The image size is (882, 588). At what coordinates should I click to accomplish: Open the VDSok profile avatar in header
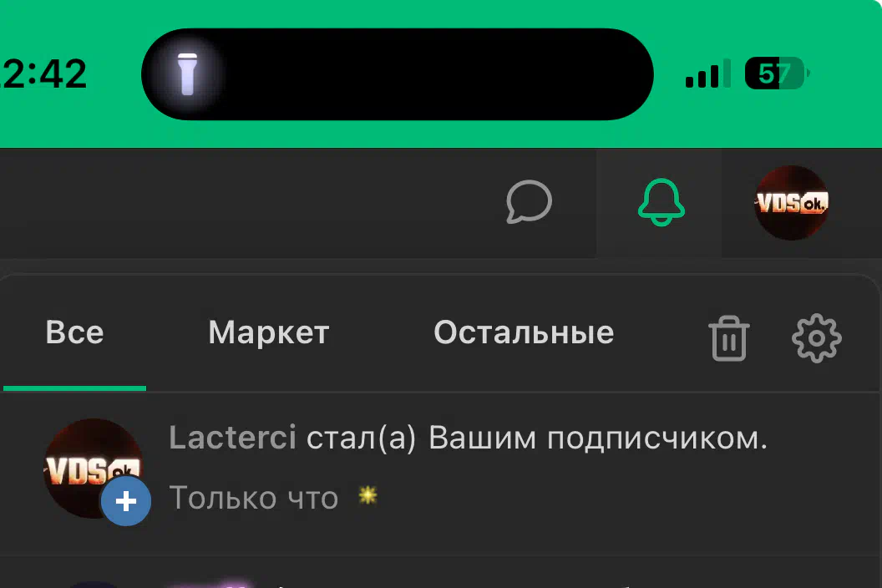[792, 203]
